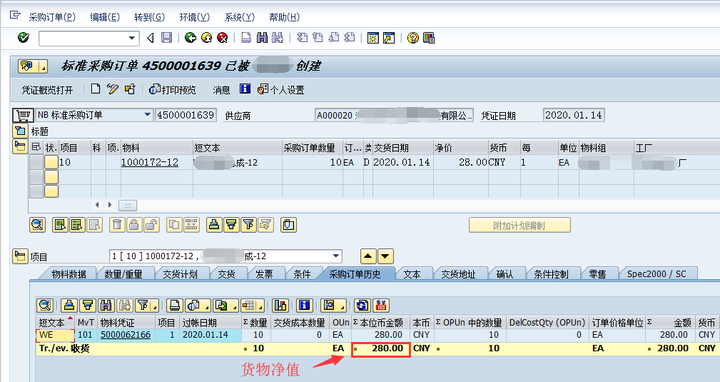Click the Print icon in the standard toolbar
This screenshot has height=382, width=720.
coord(247,38)
